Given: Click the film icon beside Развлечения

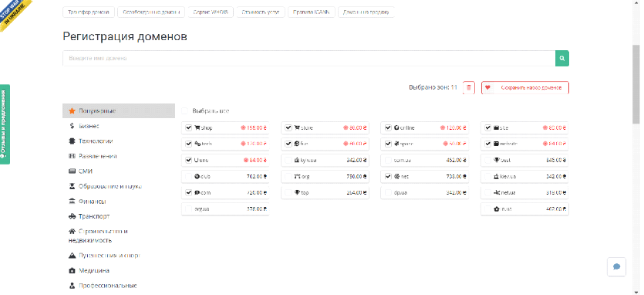Looking at the screenshot, I should tap(72, 156).
